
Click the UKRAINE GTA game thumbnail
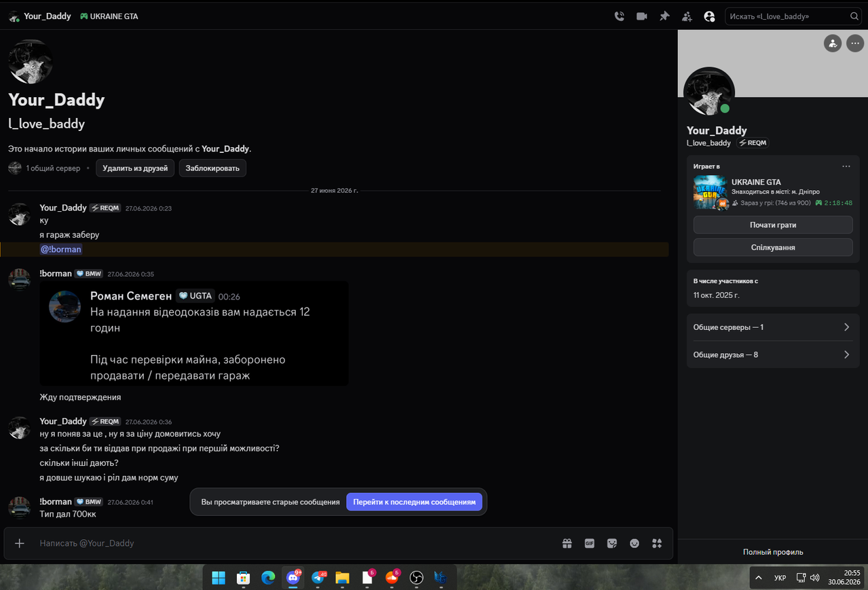[x=710, y=193]
